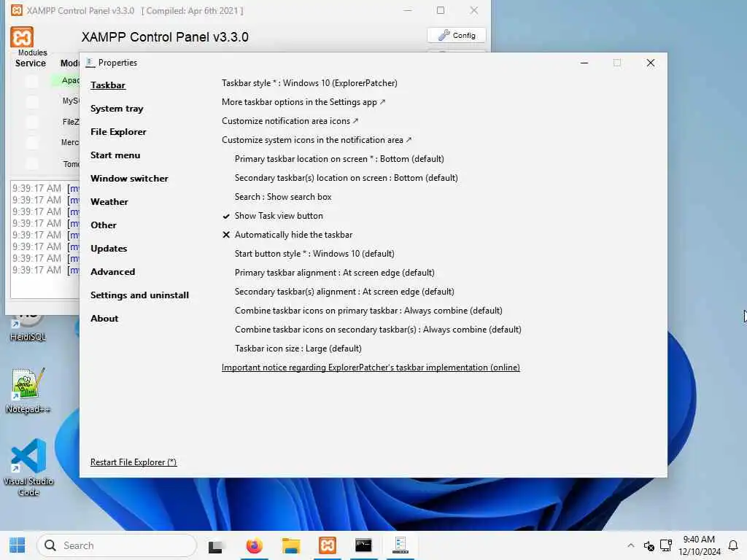Open the clock showing 9:40 AM

700,545
